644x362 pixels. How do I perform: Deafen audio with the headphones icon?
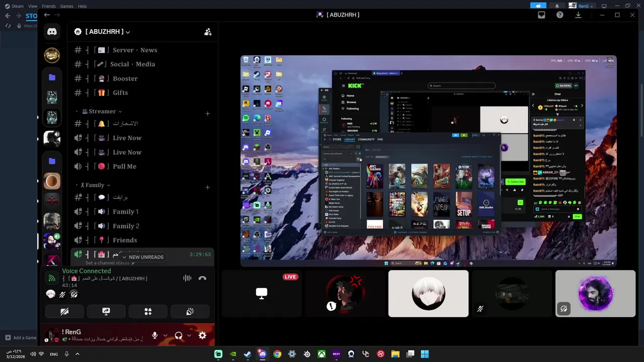point(178,335)
